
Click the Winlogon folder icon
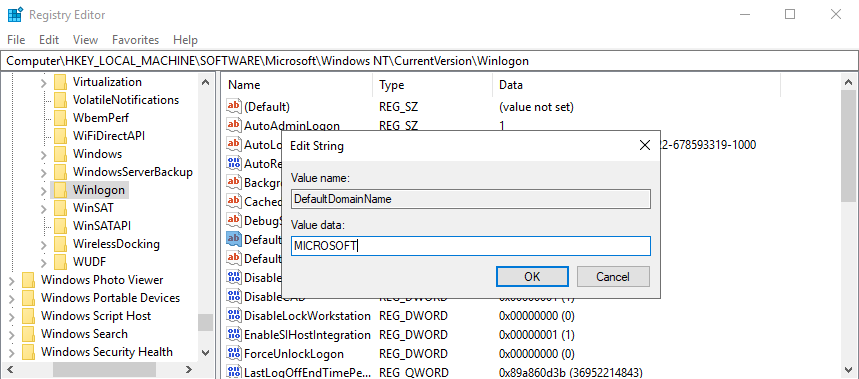coord(60,190)
